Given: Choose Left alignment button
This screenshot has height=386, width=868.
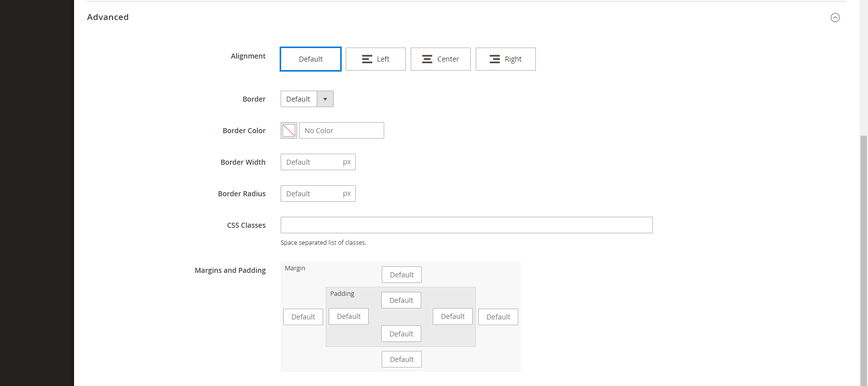Looking at the screenshot, I should [x=375, y=59].
